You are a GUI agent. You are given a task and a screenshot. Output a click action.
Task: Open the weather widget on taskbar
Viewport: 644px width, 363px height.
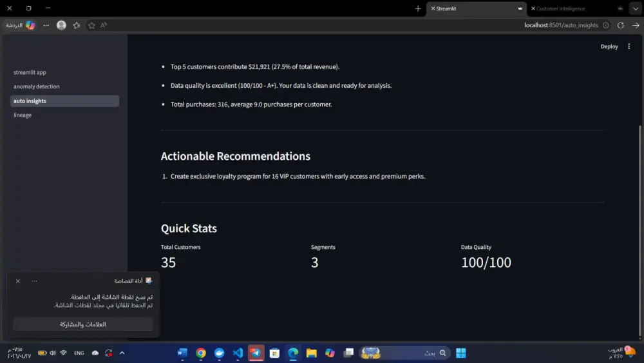[621, 353]
